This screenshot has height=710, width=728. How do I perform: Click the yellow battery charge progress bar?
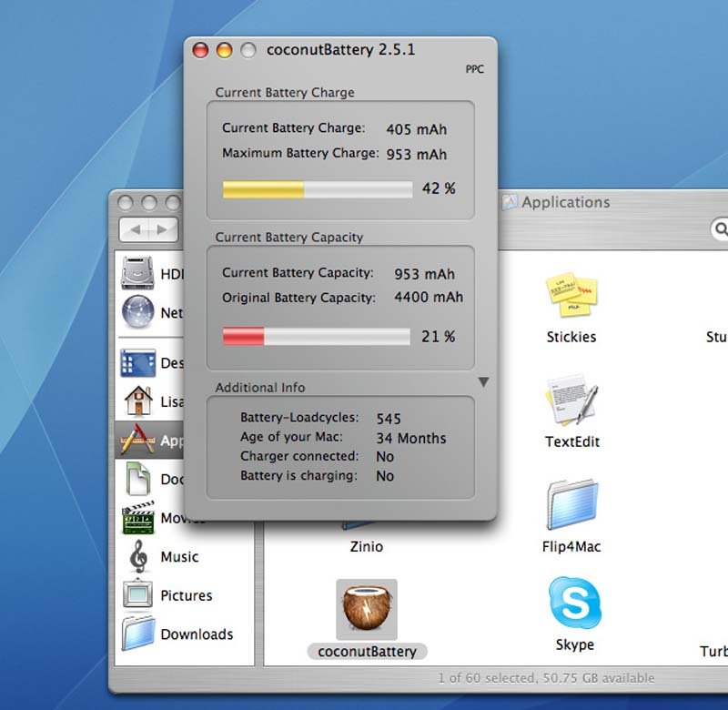(318, 189)
